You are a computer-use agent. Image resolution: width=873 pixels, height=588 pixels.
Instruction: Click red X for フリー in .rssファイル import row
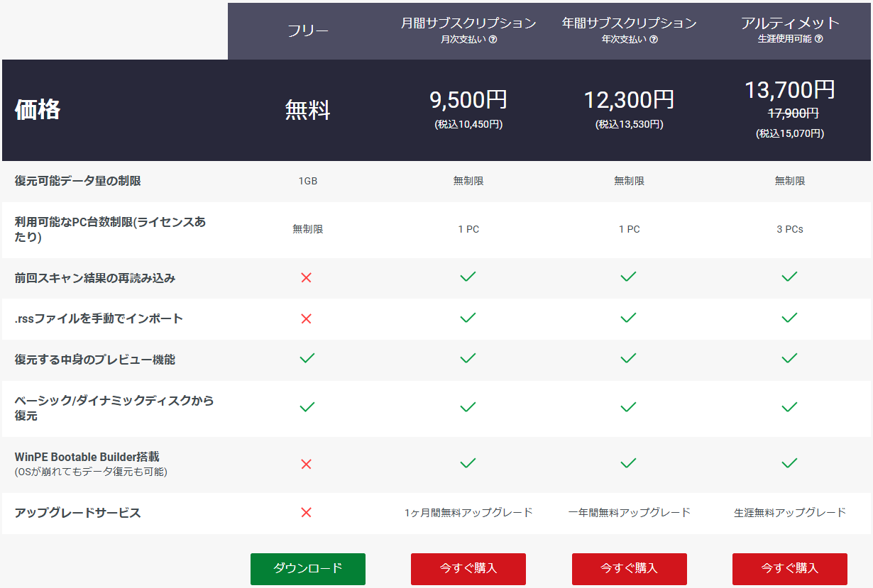click(307, 319)
